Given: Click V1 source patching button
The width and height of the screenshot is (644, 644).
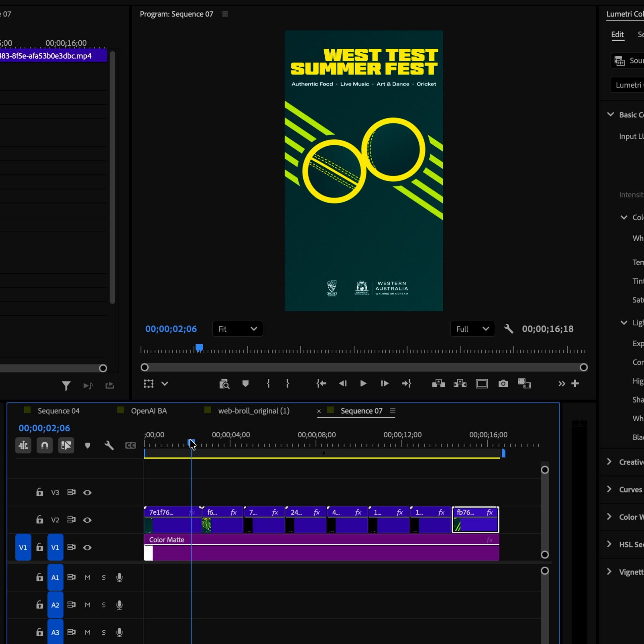Looking at the screenshot, I should (23, 547).
